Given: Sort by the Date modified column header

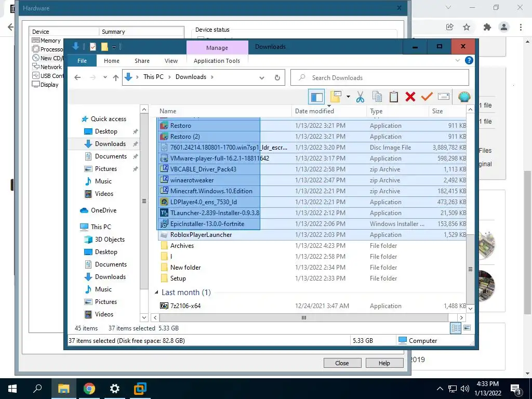Looking at the screenshot, I should [x=329, y=111].
